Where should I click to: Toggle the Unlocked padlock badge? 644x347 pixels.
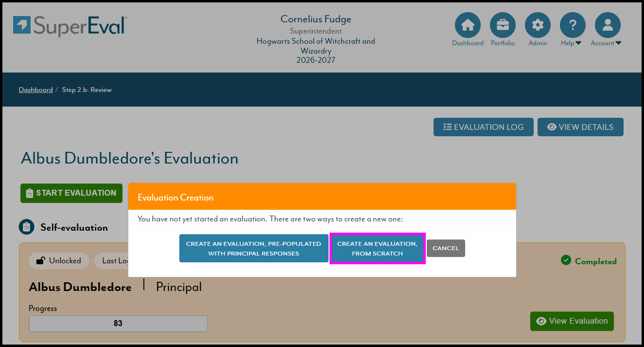[x=59, y=261]
